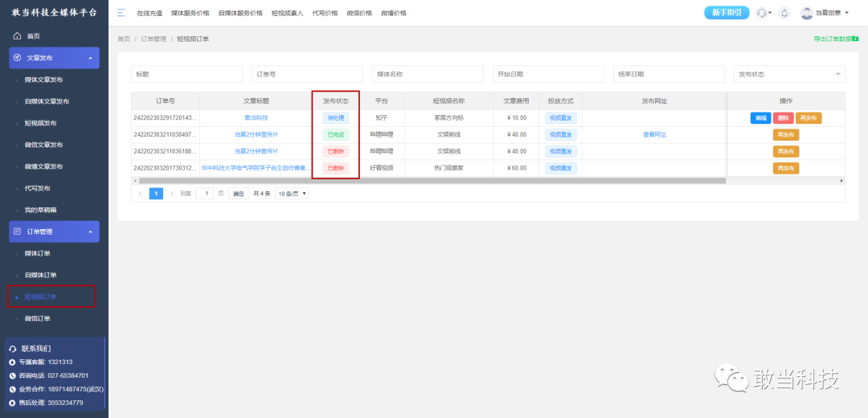Open 自媒体文章发布 in sidebar

(47, 101)
